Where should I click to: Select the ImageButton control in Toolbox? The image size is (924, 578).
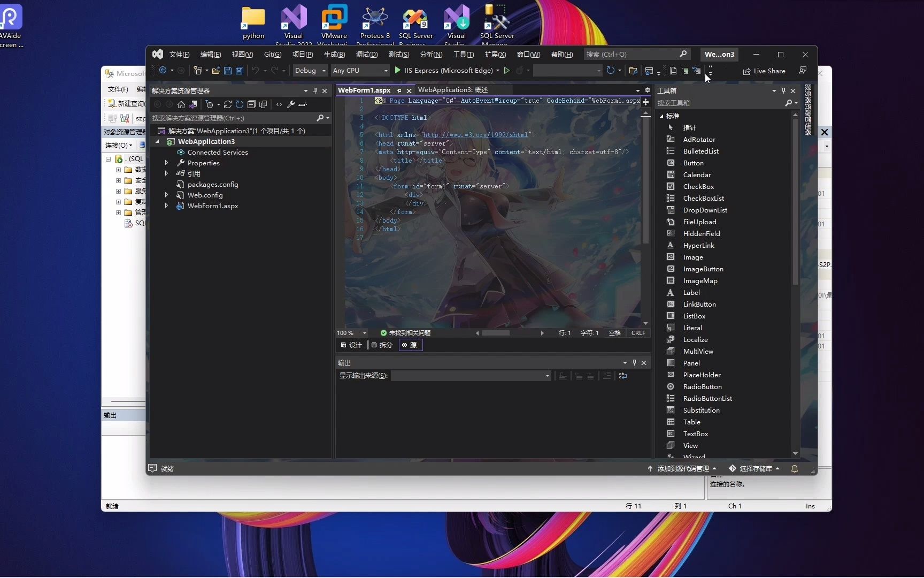[x=703, y=269]
